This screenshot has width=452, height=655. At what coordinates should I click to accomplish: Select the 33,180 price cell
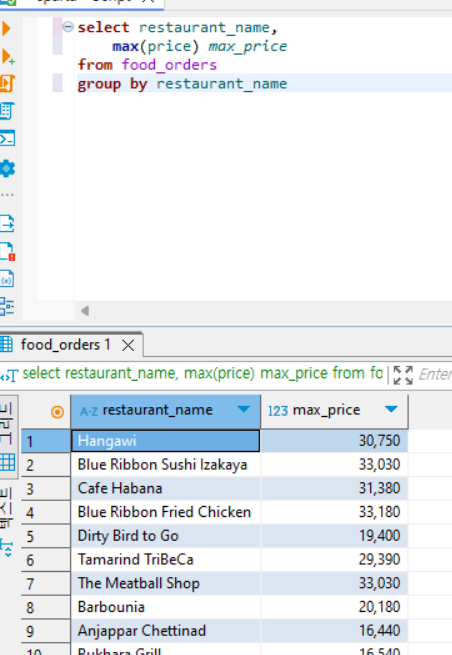coord(334,512)
